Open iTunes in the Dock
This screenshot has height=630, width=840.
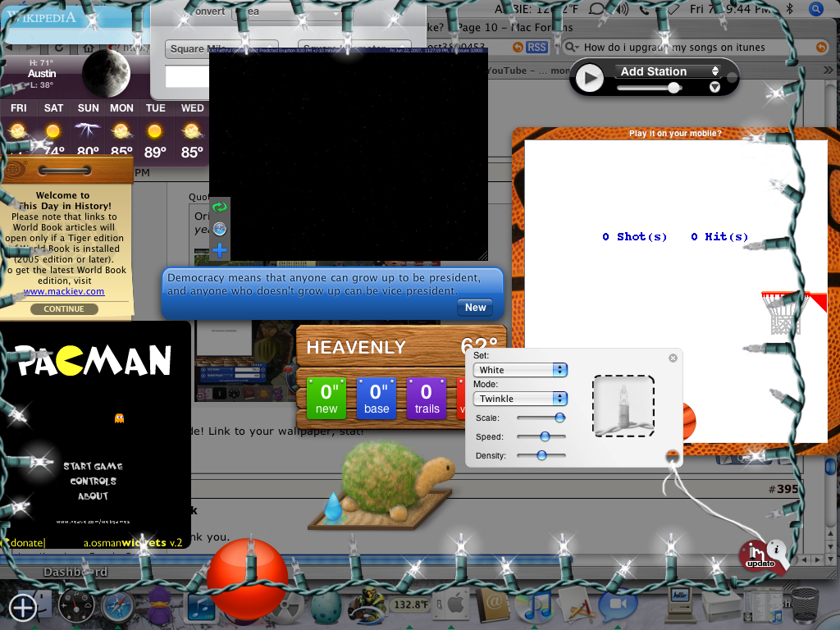pyautogui.click(x=533, y=607)
